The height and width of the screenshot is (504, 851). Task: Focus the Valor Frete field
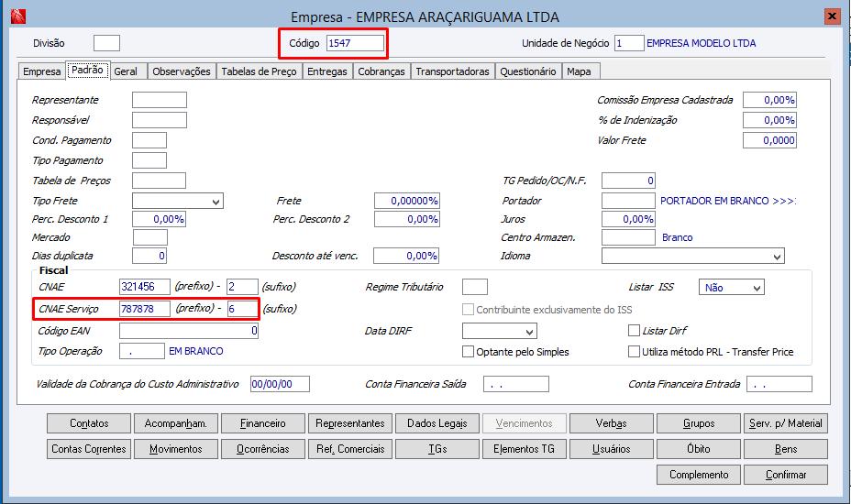[769, 140]
